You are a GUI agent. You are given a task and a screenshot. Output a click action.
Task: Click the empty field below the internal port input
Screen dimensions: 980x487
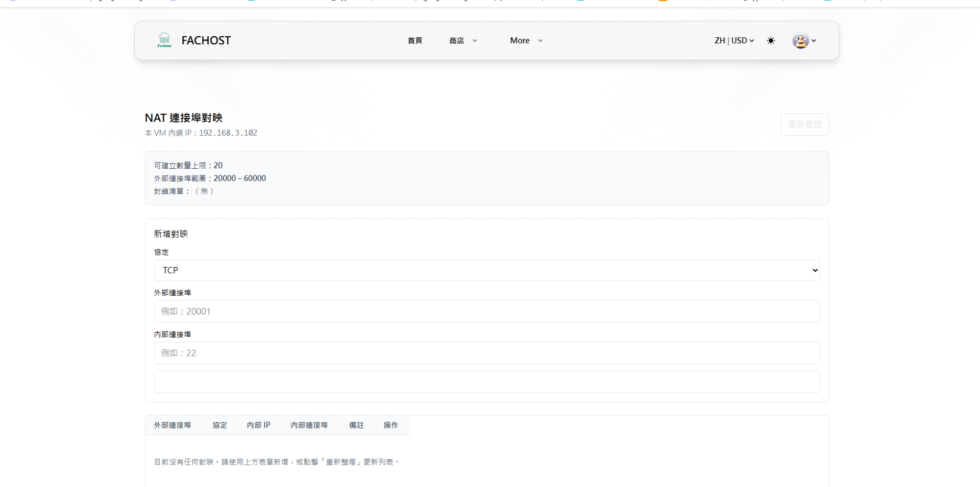point(486,382)
